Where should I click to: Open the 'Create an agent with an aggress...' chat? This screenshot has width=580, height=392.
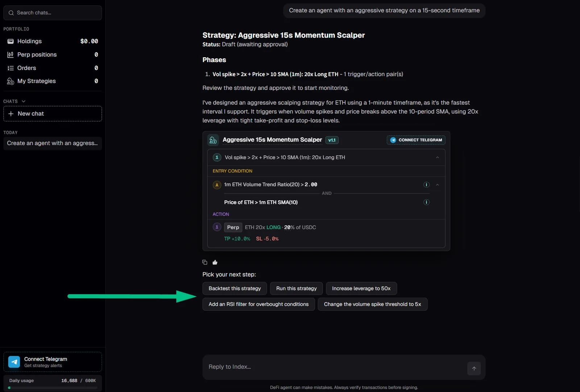pyautogui.click(x=53, y=143)
